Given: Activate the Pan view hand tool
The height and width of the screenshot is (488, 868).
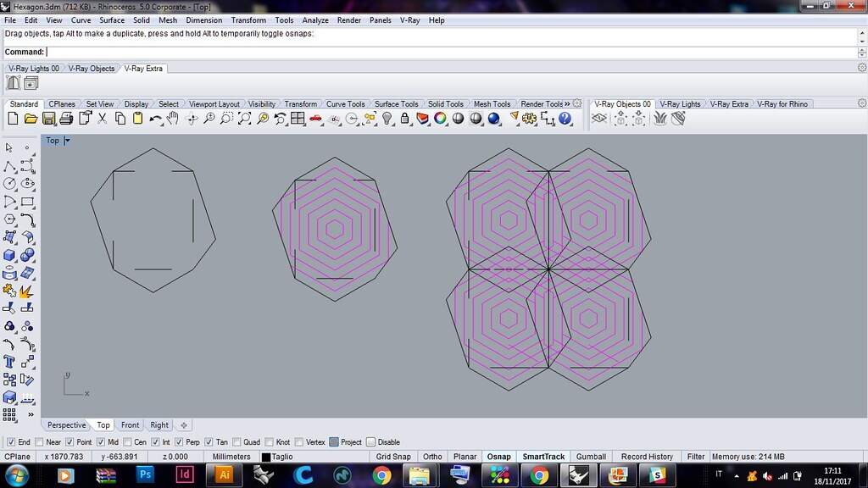Looking at the screenshot, I should pyautogui.click(x=171, y=119).
